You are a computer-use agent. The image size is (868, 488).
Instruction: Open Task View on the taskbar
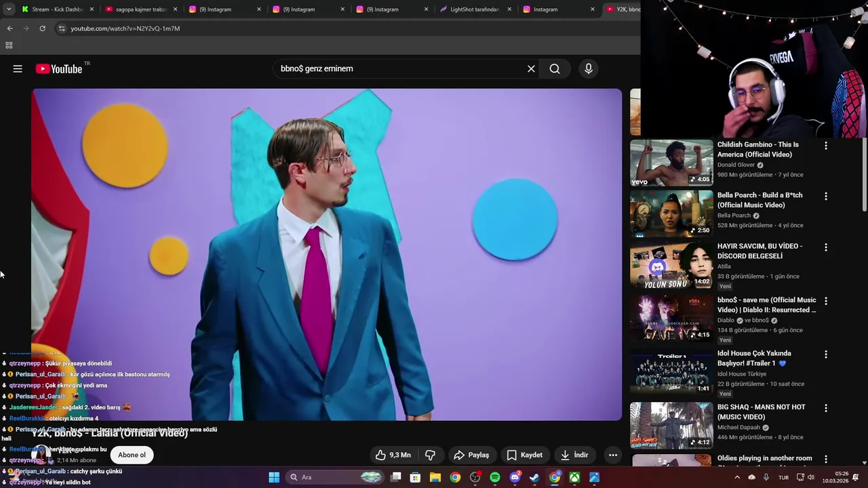coord(396,477)
